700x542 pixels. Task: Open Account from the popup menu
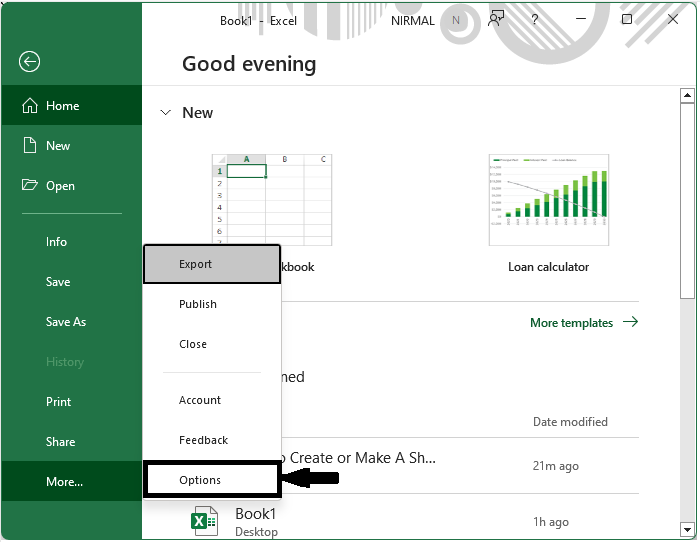tap(212, 400)
